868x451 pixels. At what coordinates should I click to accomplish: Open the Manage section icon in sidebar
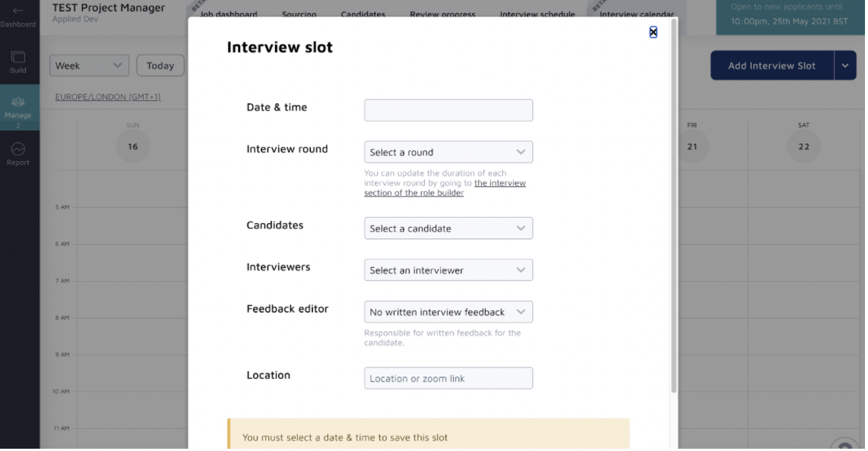17,102
